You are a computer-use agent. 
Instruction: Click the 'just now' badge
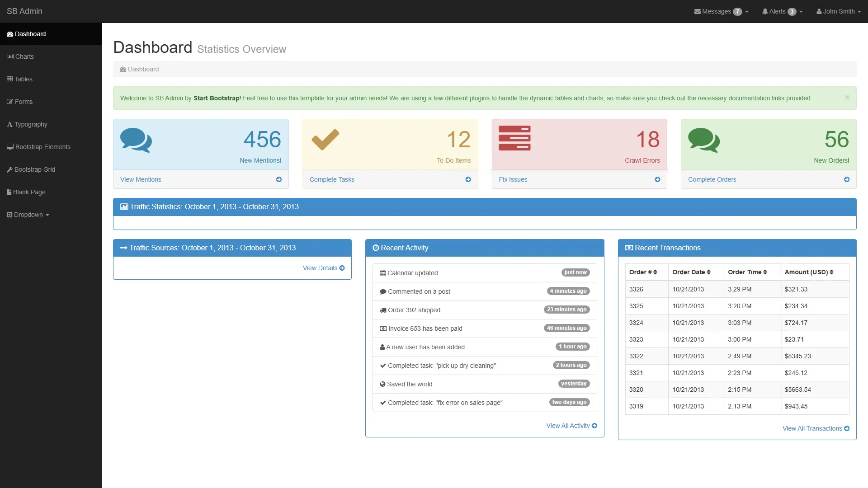pyautogui.click(x=576, y=272)
